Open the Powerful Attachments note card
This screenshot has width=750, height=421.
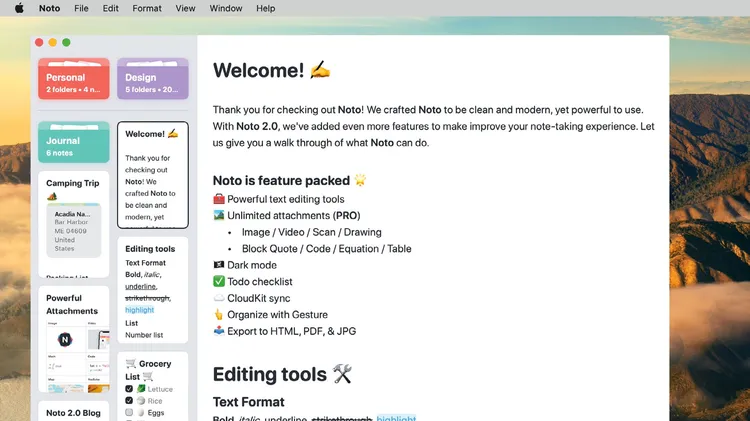click(x=74, y=339)
